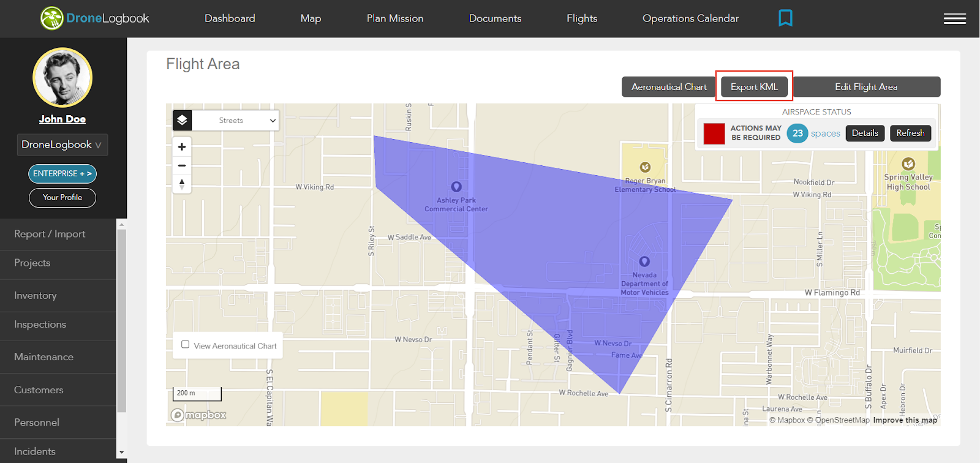The width and height of the screenshot is (980, 463).
Task: Click the ENTERPRISE + button
Action: tap(62, 174)
